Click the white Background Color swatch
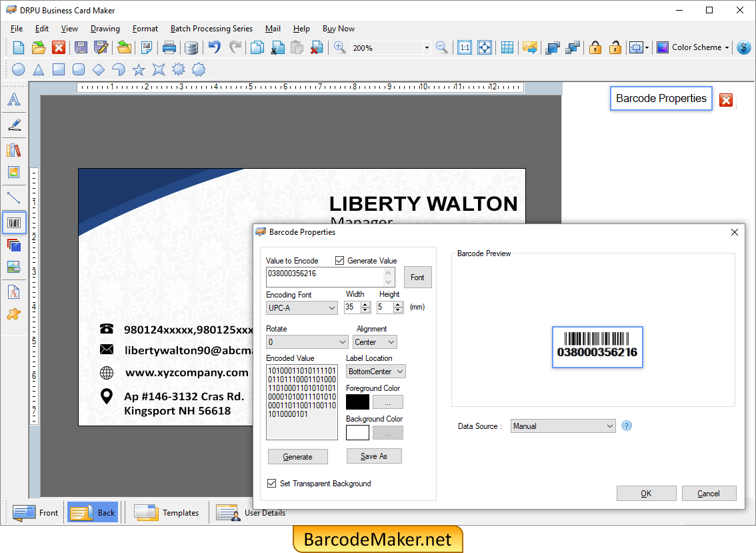 357,432
